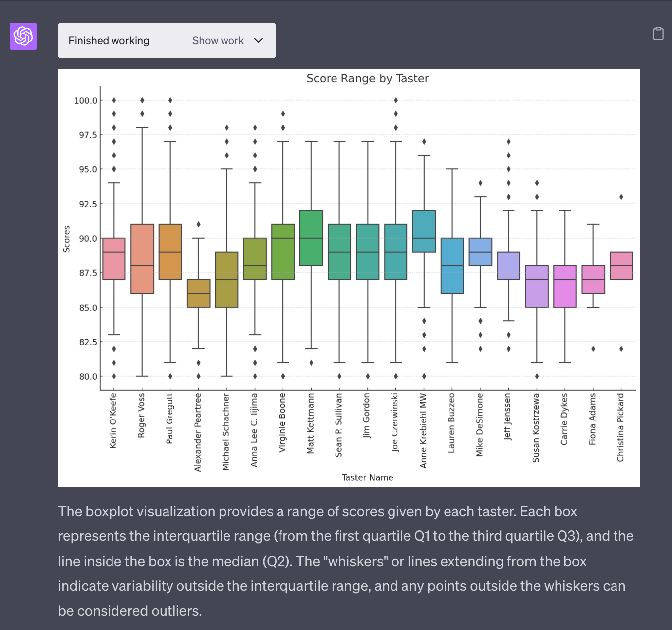
Task: Click the Virginie Boone taster name label
Action: pos(283,423)
